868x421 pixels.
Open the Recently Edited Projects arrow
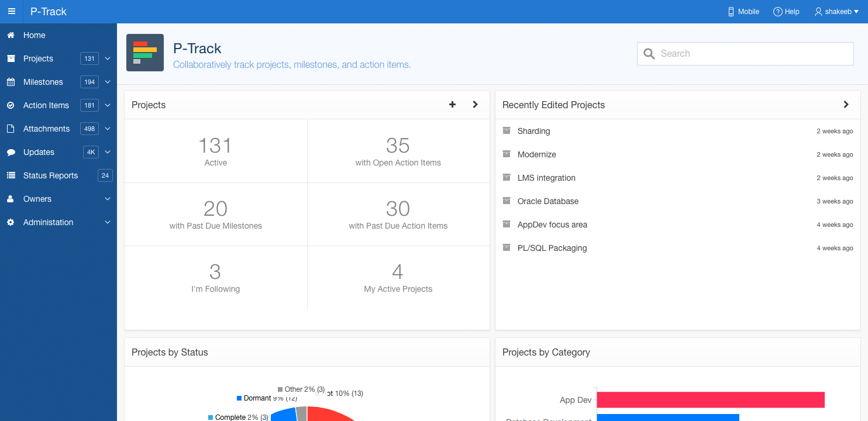[846, 105]
